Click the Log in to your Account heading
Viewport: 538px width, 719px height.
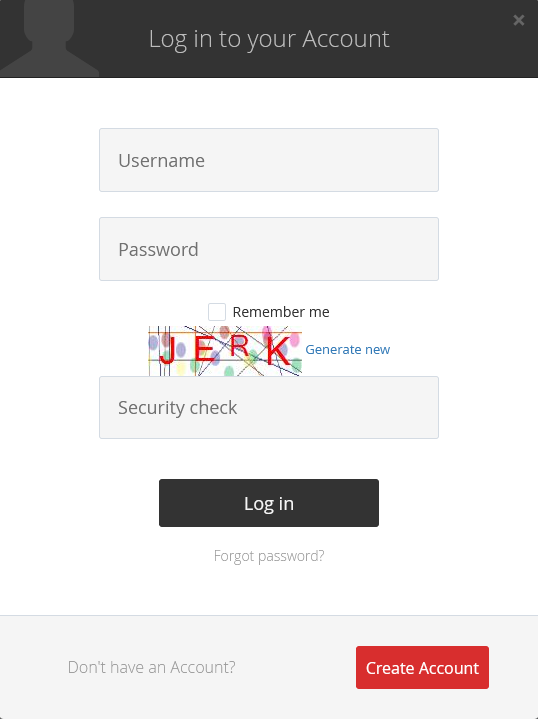[269, 39]
